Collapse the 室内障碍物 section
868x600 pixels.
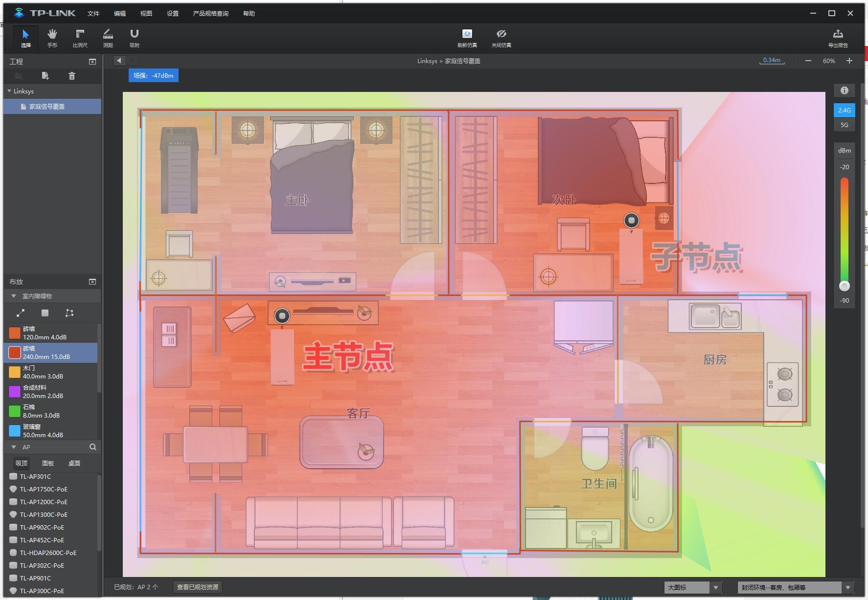(14, 296)
